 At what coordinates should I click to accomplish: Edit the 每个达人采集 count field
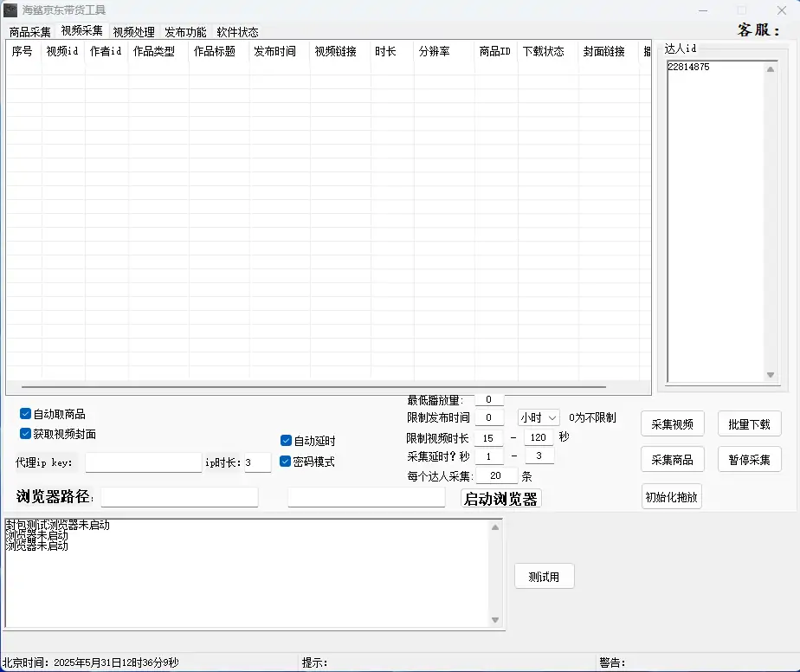point(496,475)
